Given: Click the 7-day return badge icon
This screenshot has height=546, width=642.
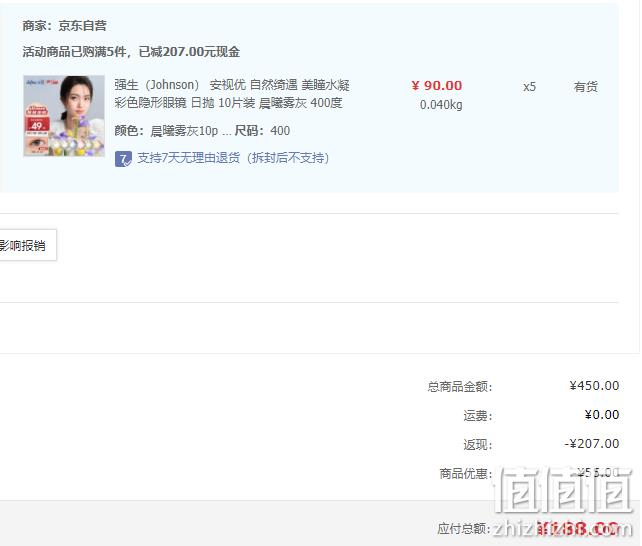Looking at the screenshot, I should click(x=123, y=159).
